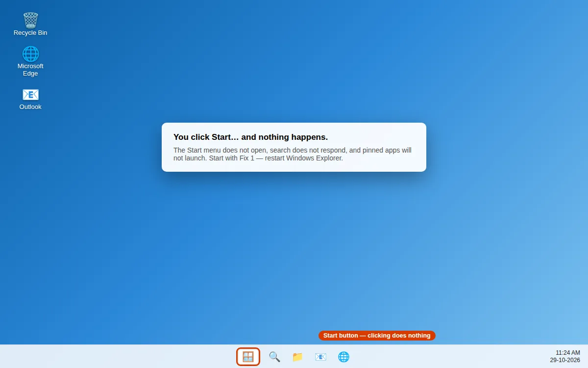Viewport: 588px width, 368px height.
Task: Launch Edge globe icon on the taskbar
Action: pyautogui.click(x=343, y=357)
